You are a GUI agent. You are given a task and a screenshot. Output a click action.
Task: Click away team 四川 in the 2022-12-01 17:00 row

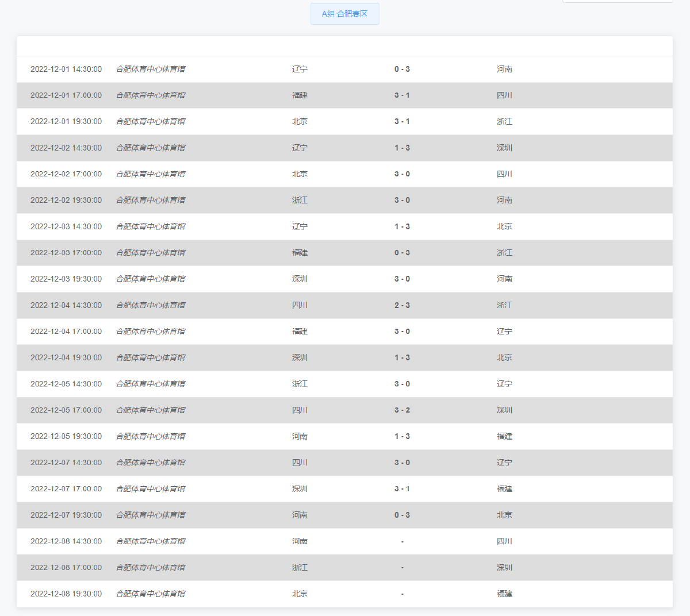504,95
